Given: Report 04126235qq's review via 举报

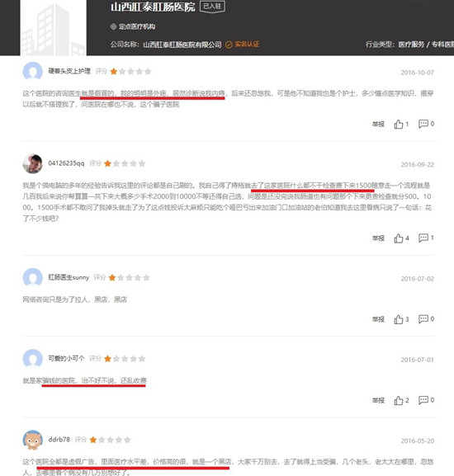Looking at the screenshot, I should point(378,238).
